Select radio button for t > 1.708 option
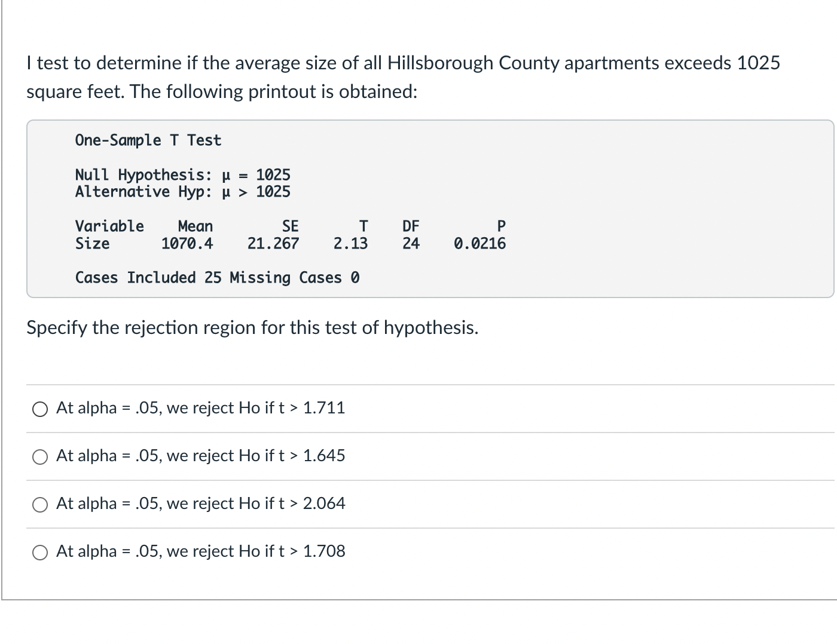The height and width of the screenshot is (644, 837). [x=39, y=553]
